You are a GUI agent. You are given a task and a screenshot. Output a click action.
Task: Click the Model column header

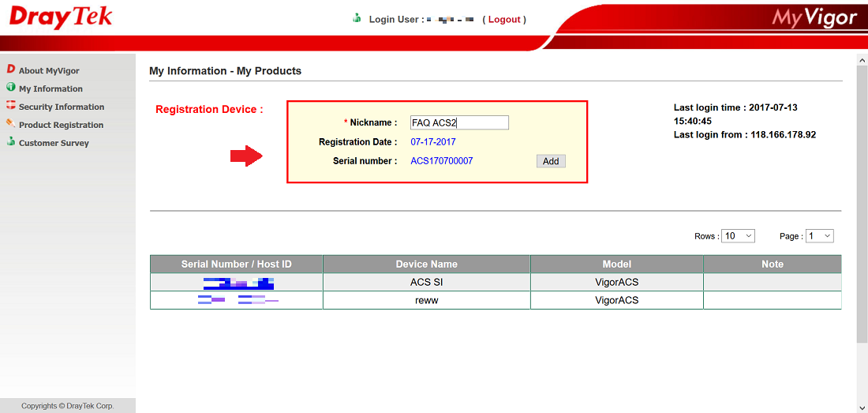(617, 264)
